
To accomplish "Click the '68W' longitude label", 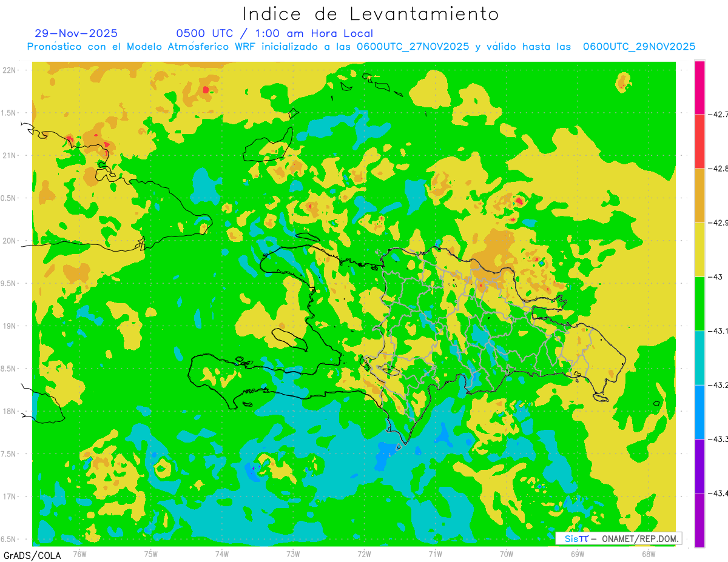I will [649, 554].
